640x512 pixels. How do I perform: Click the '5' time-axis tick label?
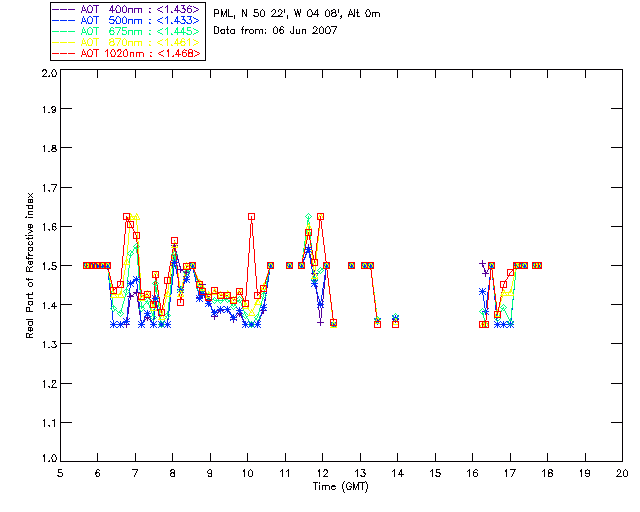coord(60,473)
